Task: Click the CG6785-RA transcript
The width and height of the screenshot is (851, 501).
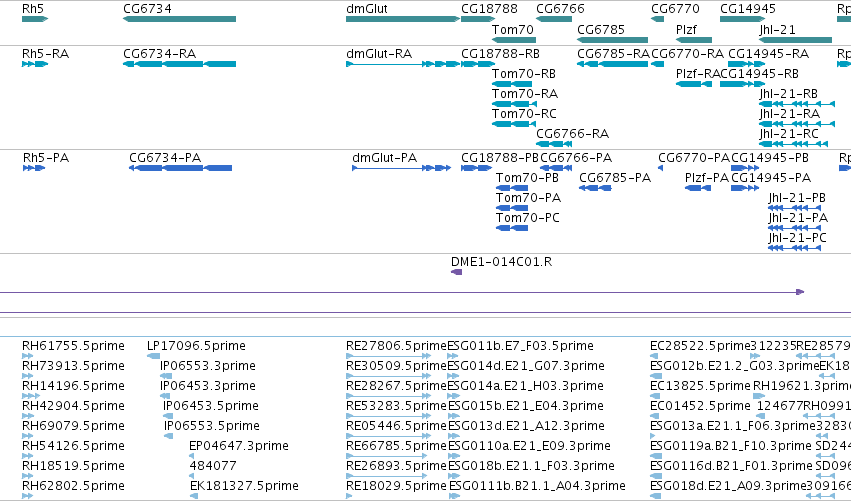Action: click(x=612, y=64)
